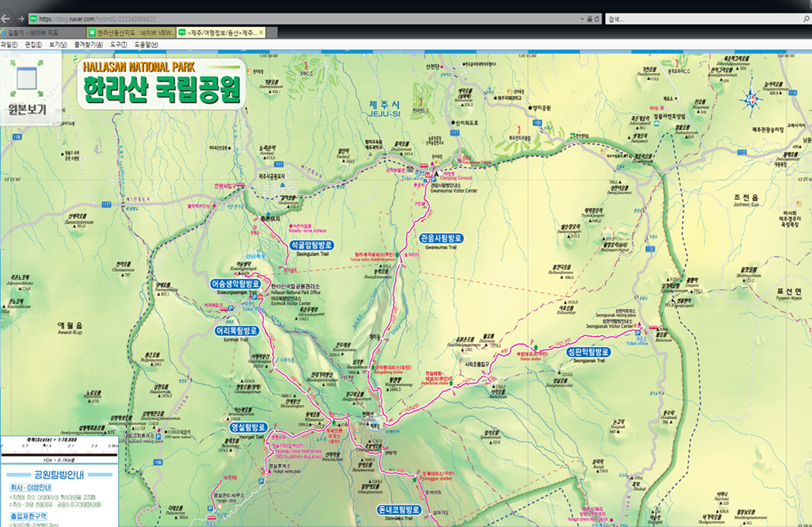The width and height of the screenshot is (812, 527).
Task: Click the 영실탐방로 trail label
Action: (248, 427)
